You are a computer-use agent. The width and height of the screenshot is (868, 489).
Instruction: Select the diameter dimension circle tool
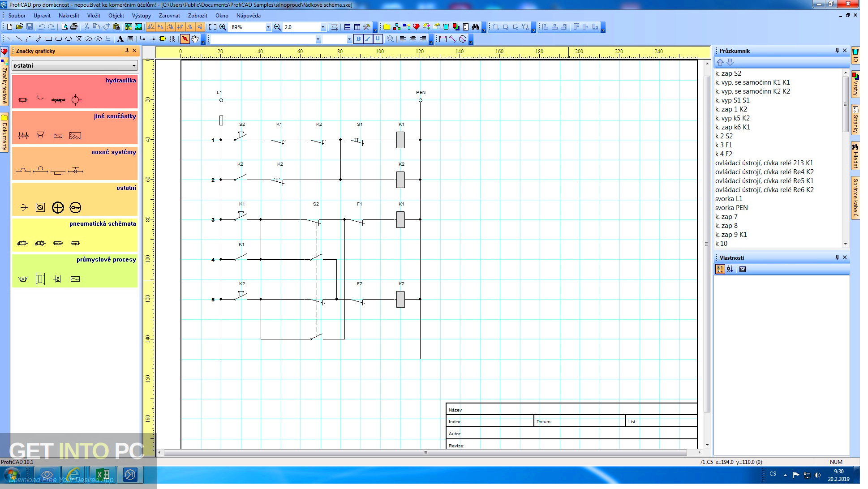463,39
